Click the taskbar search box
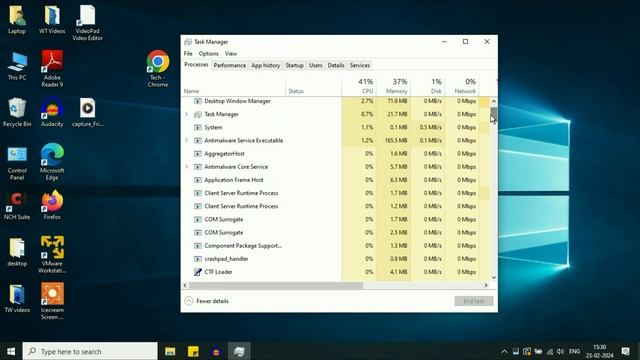Viewport: 640px width, 360px height. [x=90, y=351]
